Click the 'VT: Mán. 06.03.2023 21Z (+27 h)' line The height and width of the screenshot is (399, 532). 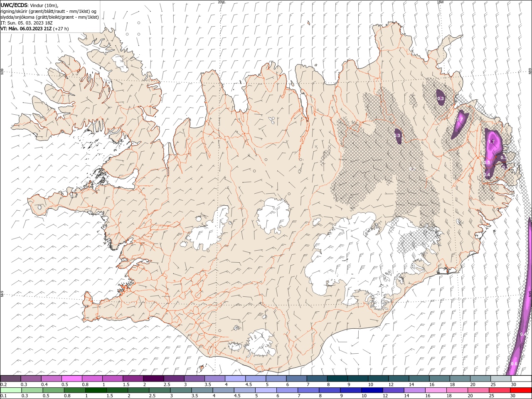pos(34,29)
